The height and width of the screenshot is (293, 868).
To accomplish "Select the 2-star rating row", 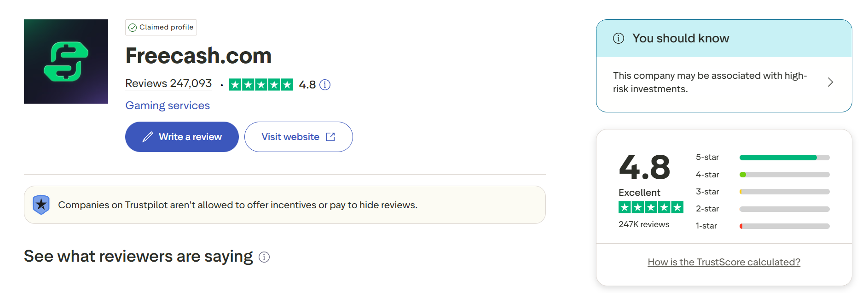I will click(762, 209).
